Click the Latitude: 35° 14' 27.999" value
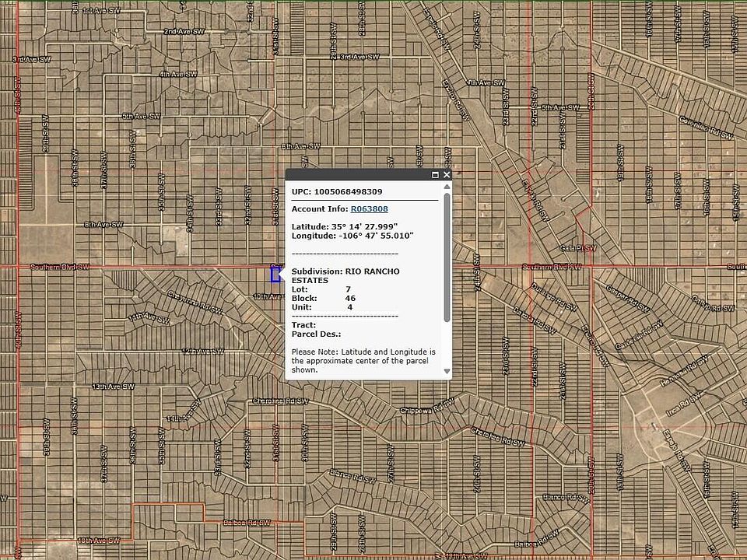This screenshot has width=747, height=560. [x=345, y=226]
